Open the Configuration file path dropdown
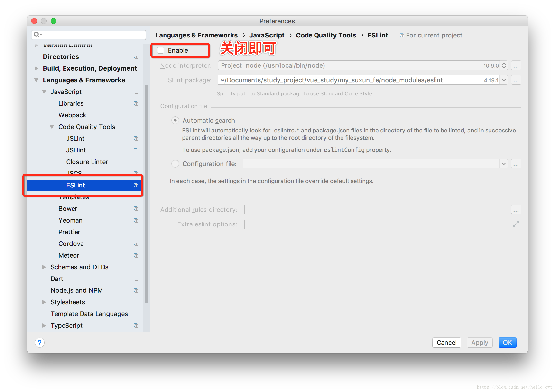 (504, 164)
